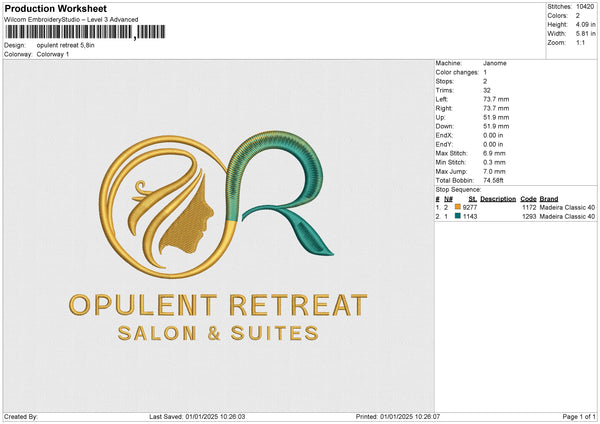This screenshot has width=600, height=424.
Task: Click the Zoom value 1:1
Action: point(580,42)
